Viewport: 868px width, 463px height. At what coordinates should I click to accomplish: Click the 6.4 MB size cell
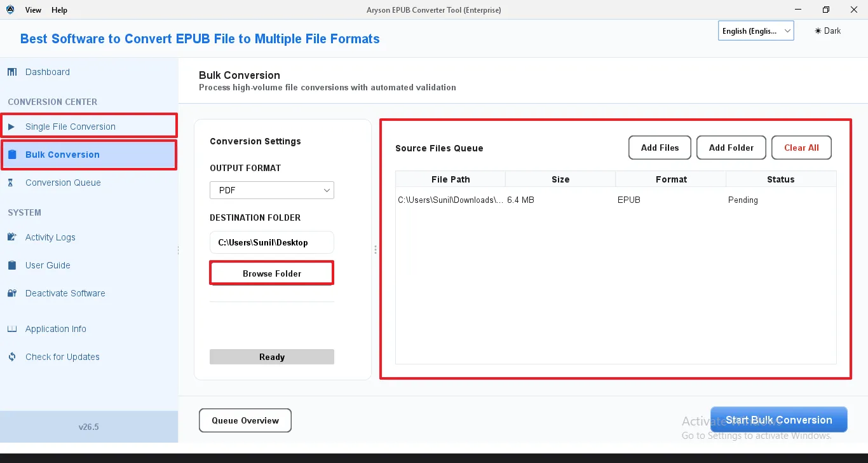(x=520, y=200)
